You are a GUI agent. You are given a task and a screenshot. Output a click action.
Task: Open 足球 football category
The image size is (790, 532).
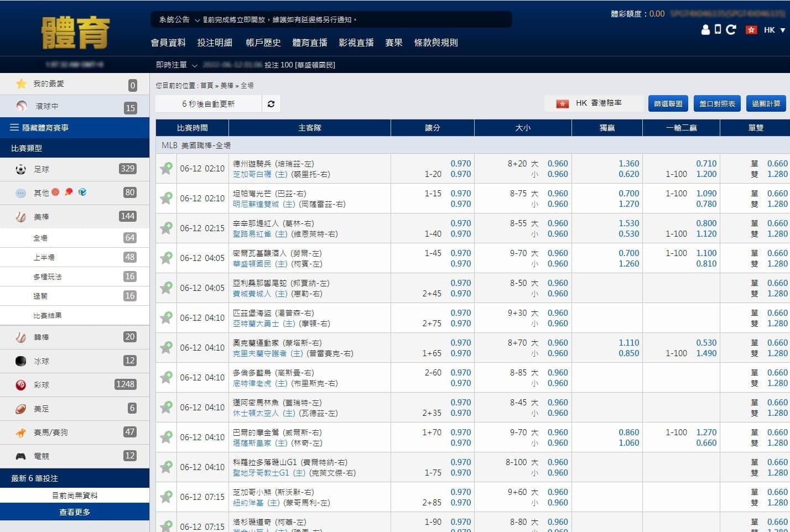pos(41,169)
